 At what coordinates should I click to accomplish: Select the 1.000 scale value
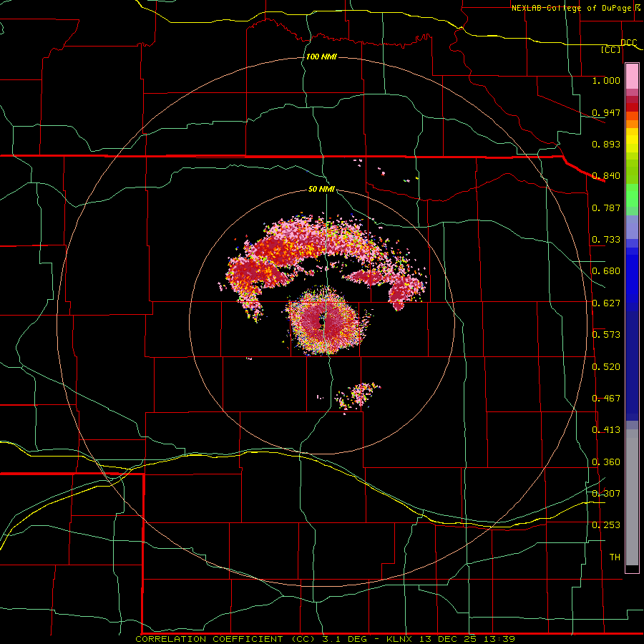pyautogui.click(x=606, y=80)
